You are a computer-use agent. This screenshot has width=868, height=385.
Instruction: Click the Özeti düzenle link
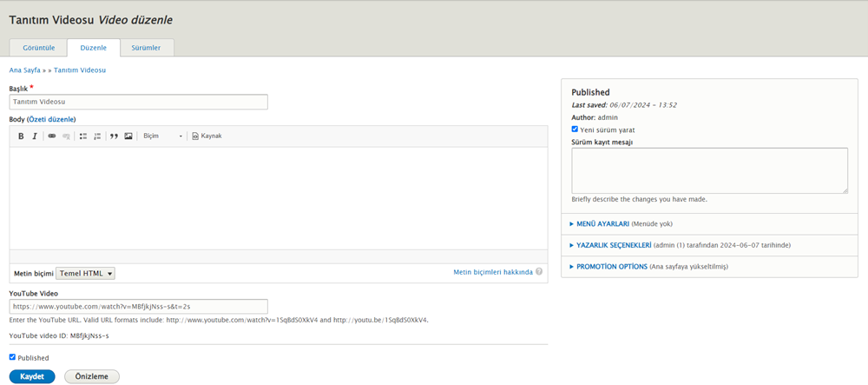point(51,119)
